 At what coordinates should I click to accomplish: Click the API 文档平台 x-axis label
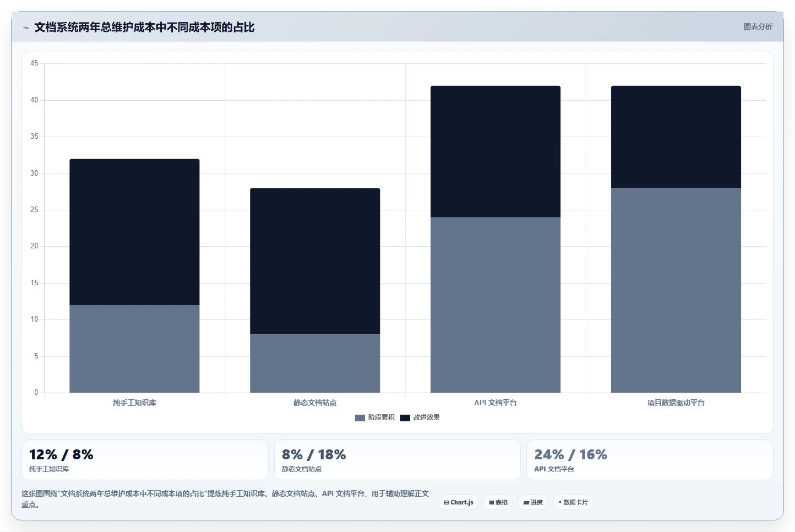tap(495, 403)
